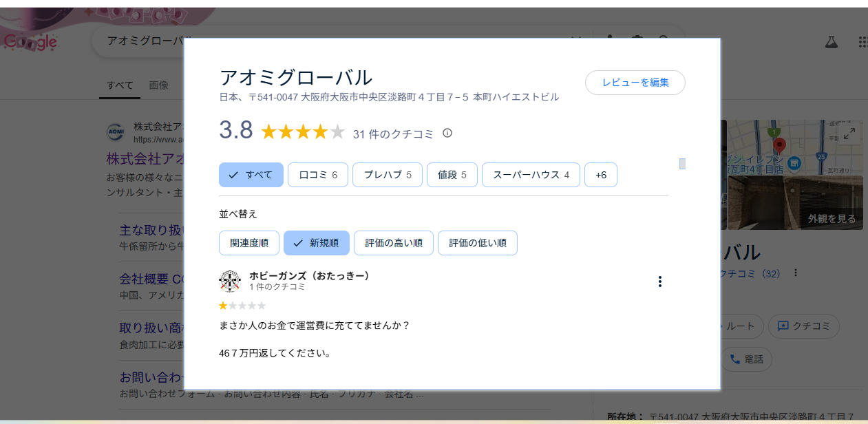Select the すべて review filter chip
The height and width of the screenshot is (424, 868).
tap(251, 175)
